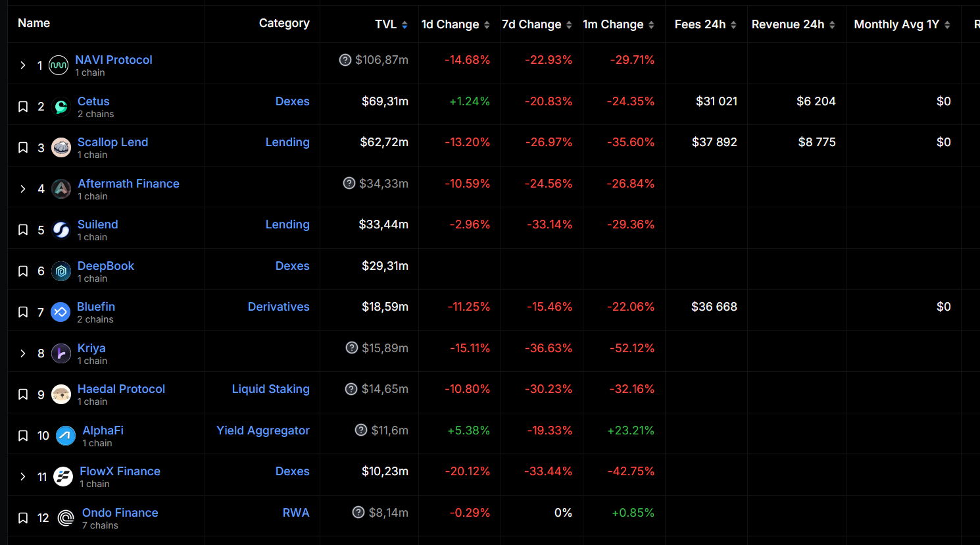The height and width of the screenshot is (545, 980).
Task: Bookmark the Suilend protocol
Action: 23,230
